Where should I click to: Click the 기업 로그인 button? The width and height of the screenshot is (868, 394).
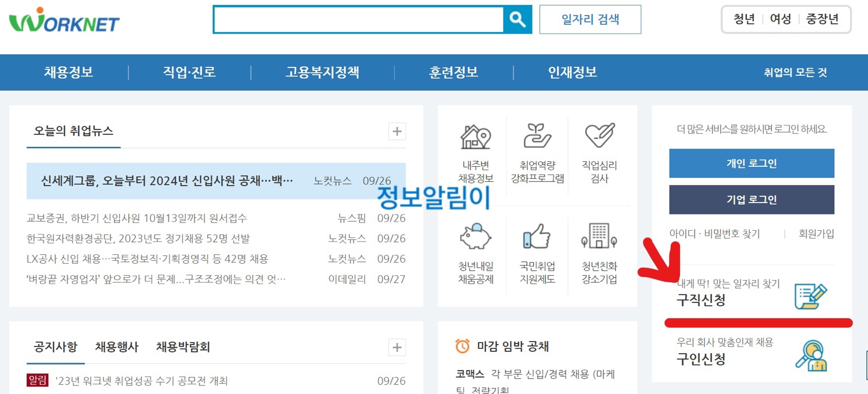tap(751, 199)
